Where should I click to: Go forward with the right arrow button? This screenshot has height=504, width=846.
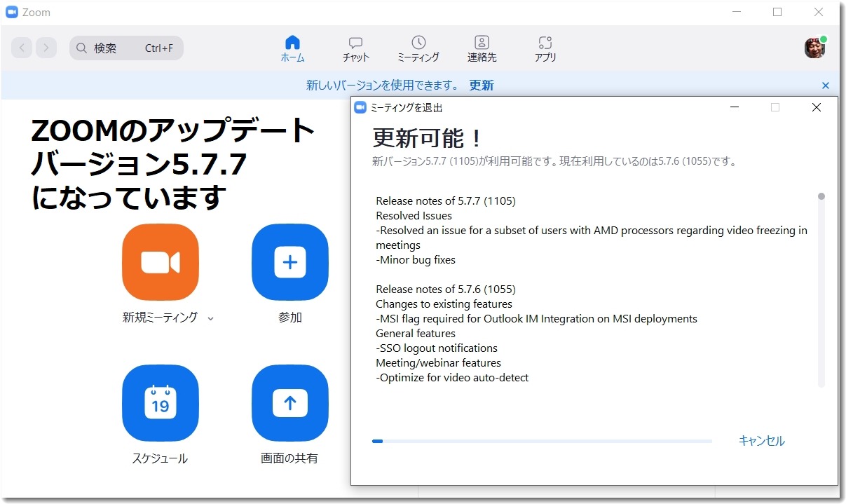pos(46,48)
